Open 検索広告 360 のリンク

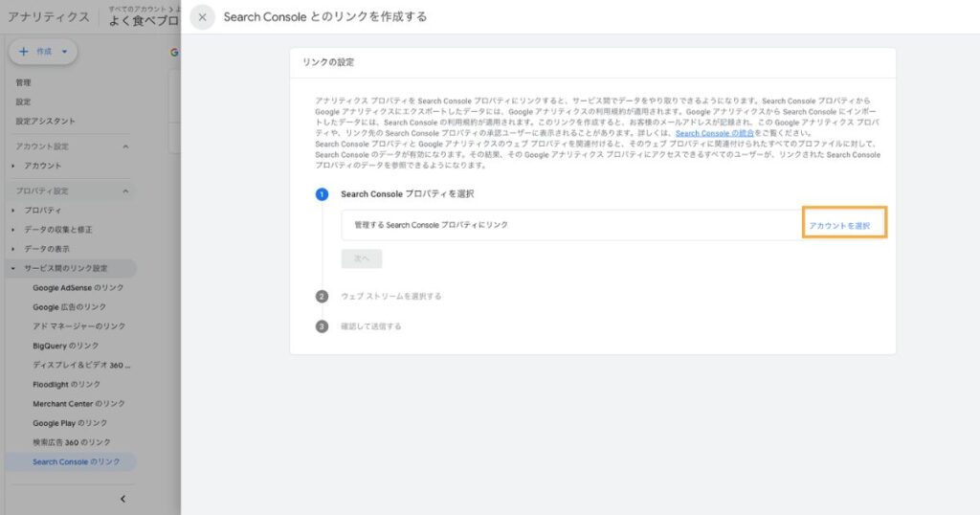click(x=71, y=442)
